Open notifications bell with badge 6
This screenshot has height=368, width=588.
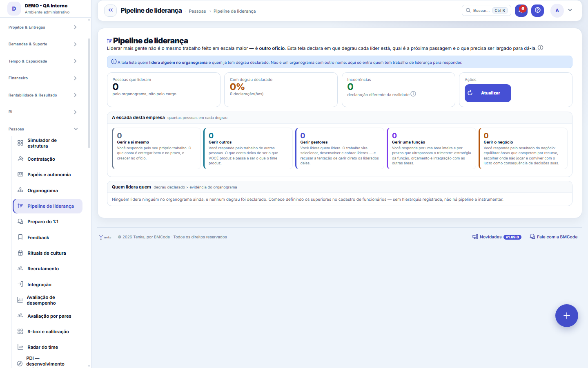click(521, 10)
